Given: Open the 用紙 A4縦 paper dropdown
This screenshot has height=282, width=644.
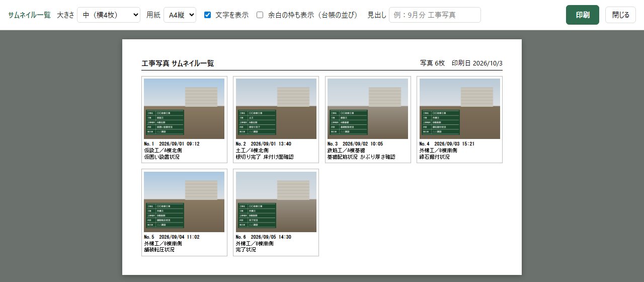Looking at the screenshot, I should pos(180,15).
